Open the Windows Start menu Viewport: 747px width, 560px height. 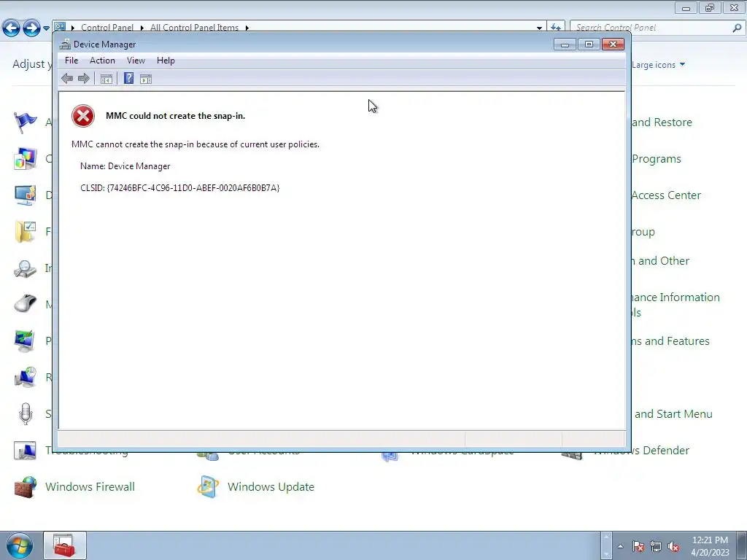[x=20, y=546]
